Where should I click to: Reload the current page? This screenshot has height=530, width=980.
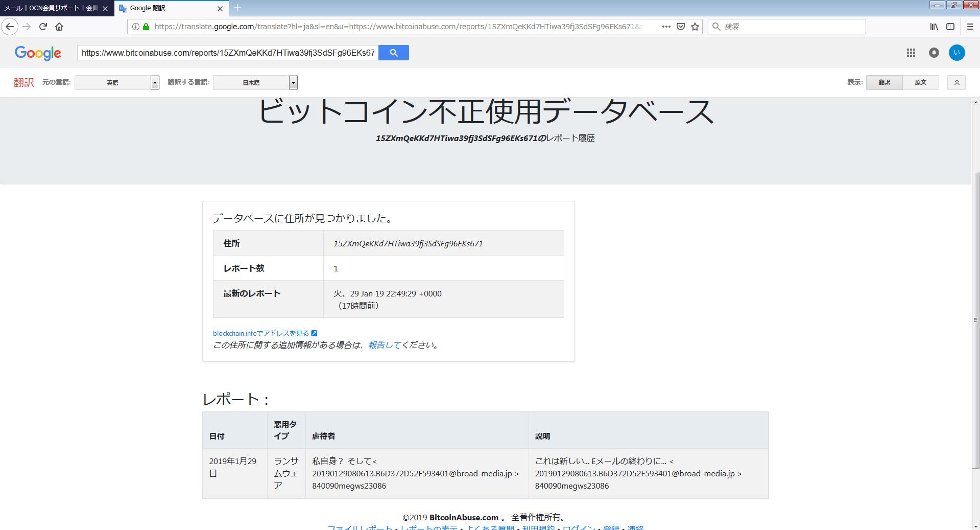coord(43,27)
